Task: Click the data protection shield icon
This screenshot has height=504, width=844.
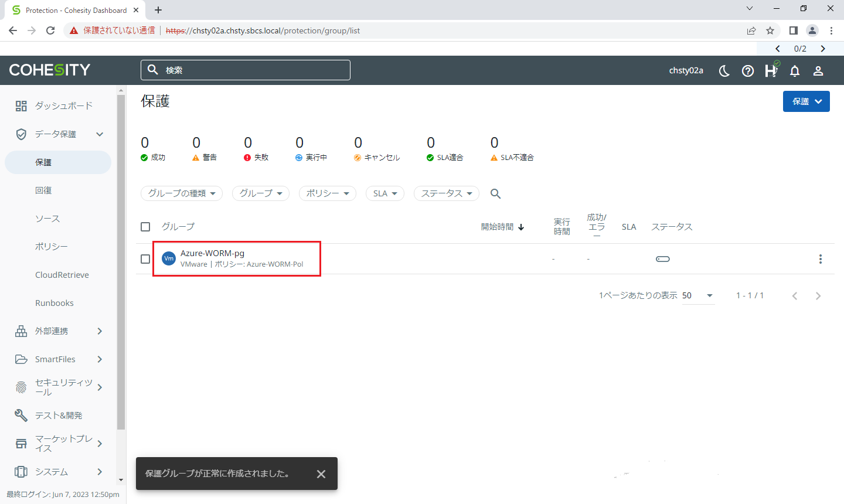Action: coord(21,134)
